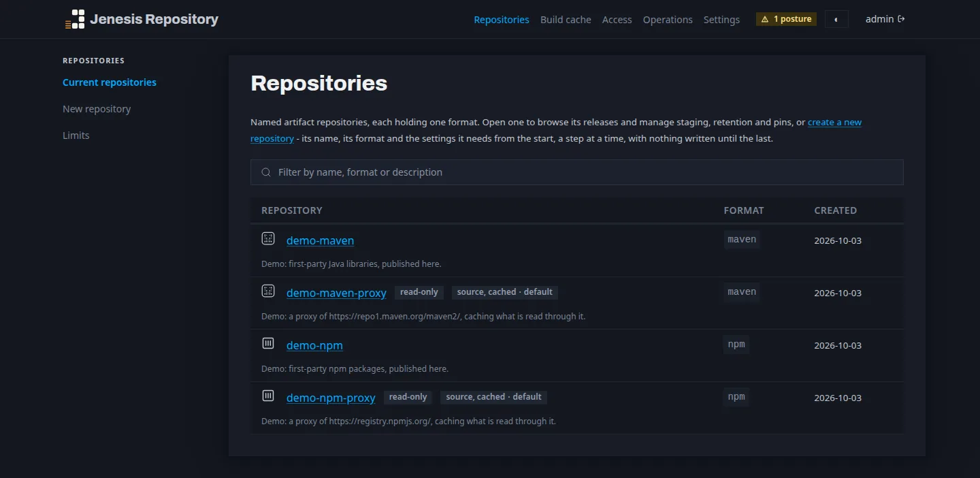Go to the Operations tab

click(668, 20)
